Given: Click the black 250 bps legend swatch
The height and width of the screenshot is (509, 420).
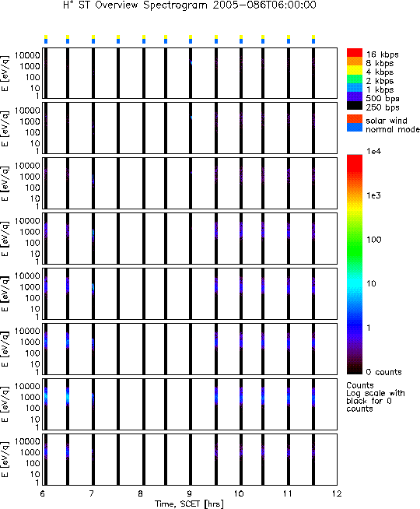Looking at the screenshot, I should point(355,106).
